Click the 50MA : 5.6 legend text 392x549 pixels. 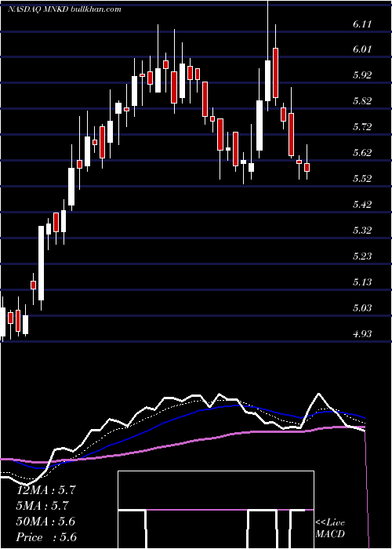coord(45,522)
